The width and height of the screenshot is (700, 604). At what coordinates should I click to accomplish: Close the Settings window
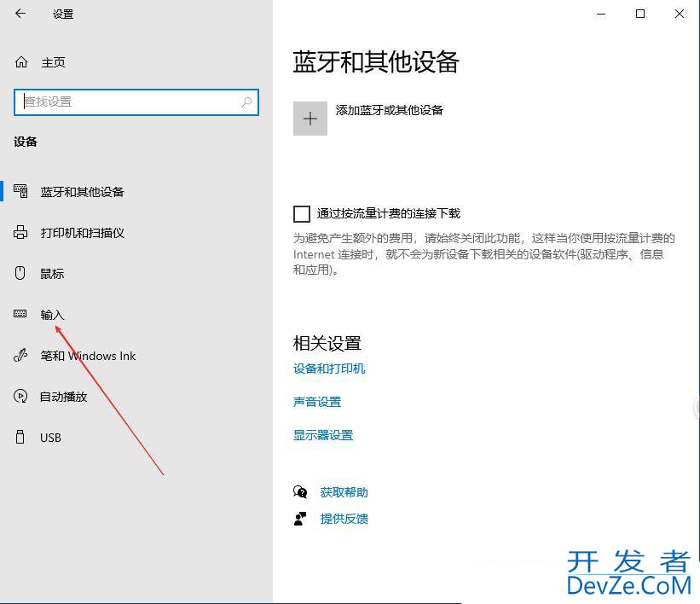click(680, 14)
